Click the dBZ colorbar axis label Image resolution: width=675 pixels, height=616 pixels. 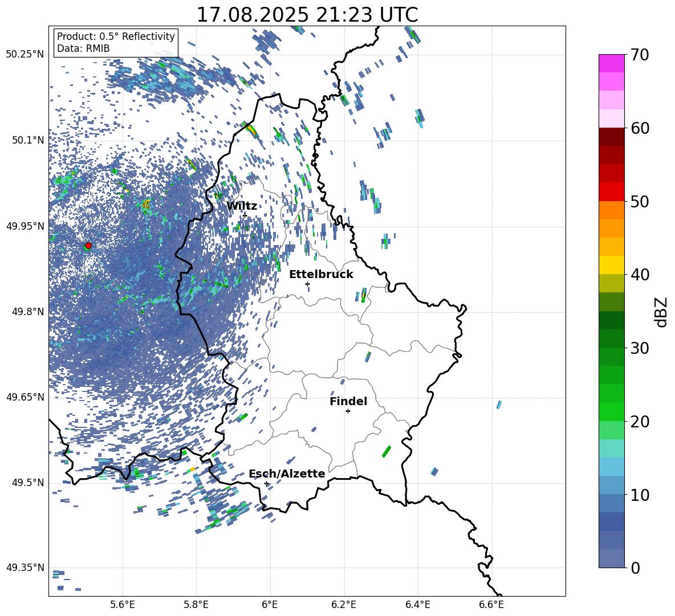tap(662, 312)
